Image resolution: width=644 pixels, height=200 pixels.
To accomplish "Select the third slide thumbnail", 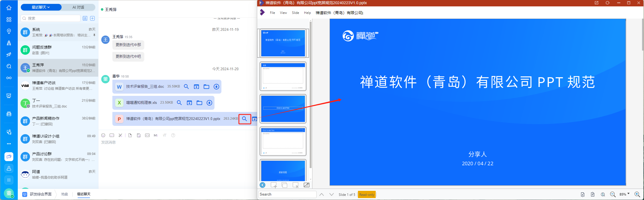I will pos(283,109).
